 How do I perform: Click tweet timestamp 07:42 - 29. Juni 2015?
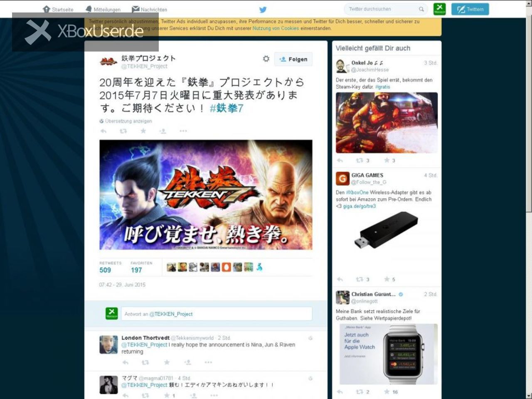[122, 285]
